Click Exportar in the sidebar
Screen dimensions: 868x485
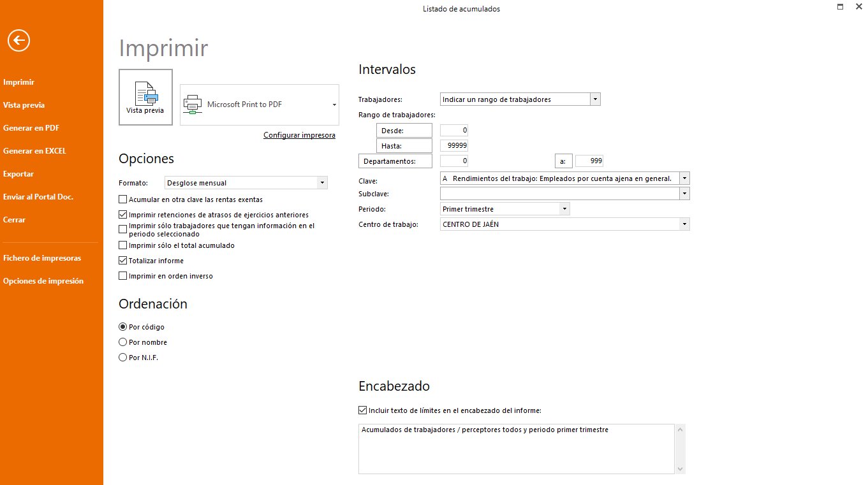(x=18, y=174)
